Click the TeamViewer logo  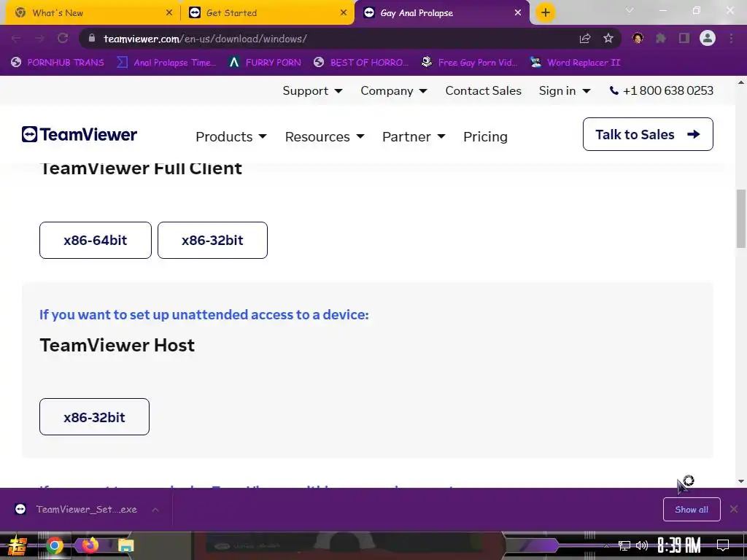click(x=79, y=134)
